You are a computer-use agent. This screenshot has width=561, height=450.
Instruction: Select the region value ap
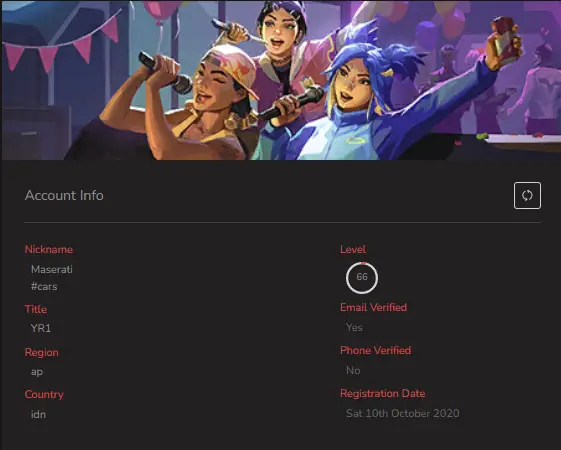(x=37, y=372)
